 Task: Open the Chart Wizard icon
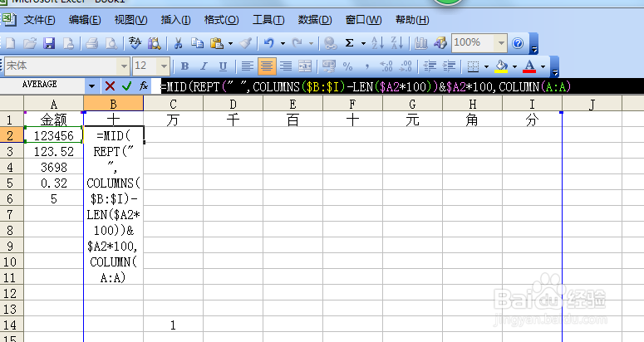pyautogui.click(x=420, y=43)
